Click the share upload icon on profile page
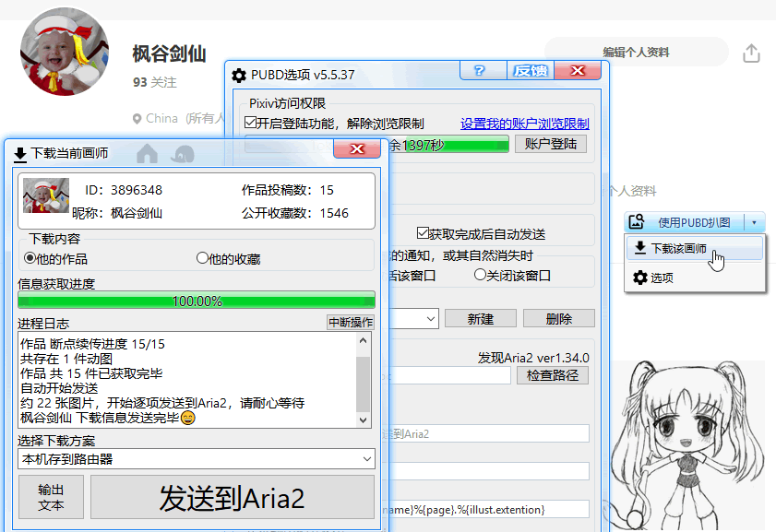The height and width of the screenshot is (532, 776). (x=751, y=53)
